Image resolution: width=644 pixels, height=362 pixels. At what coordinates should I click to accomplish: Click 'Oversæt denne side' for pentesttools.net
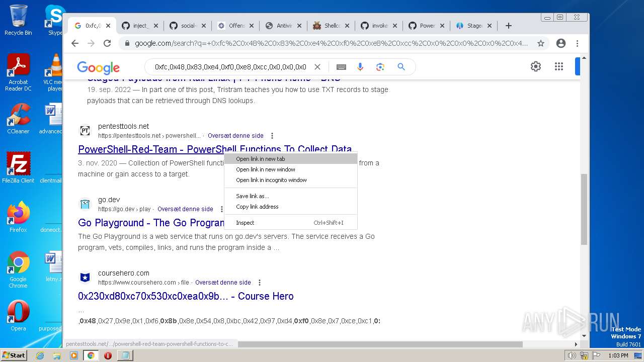(x=235, y=136)
